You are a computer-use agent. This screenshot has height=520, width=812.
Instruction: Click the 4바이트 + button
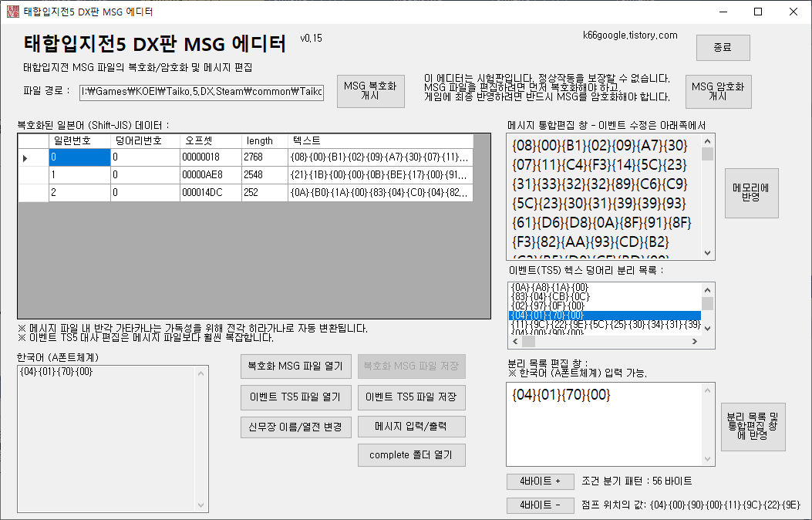click(x=540, y=481)
